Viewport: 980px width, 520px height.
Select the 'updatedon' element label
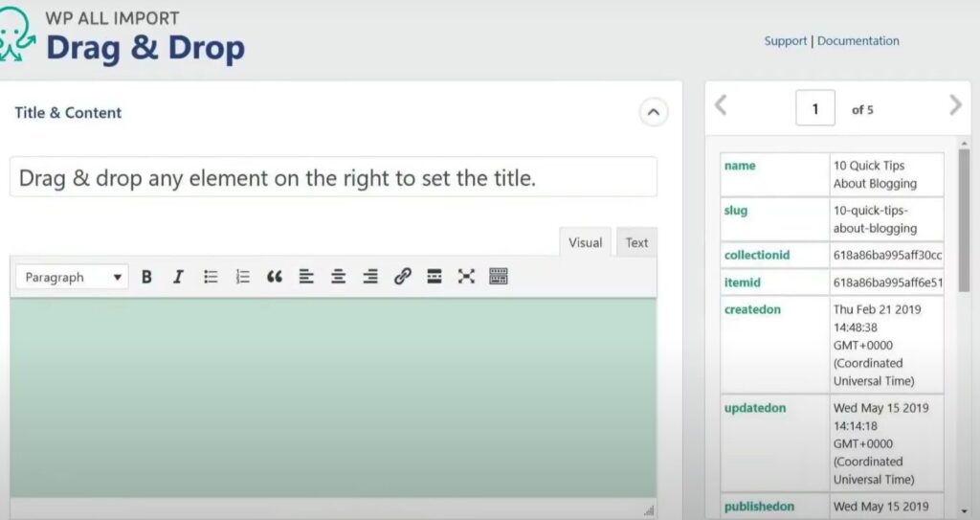click(x=755, y=408)
